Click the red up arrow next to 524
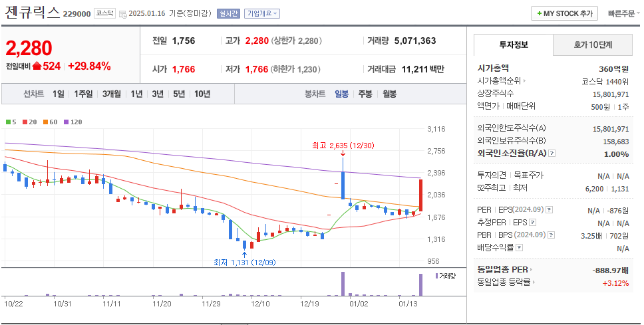Image resolution: width=644 pixels, height=325 pixels. (x=37, y=66)
